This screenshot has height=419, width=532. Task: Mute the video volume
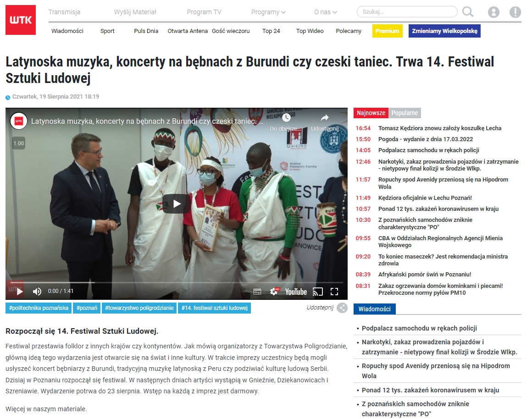click(x=37, y=291)
